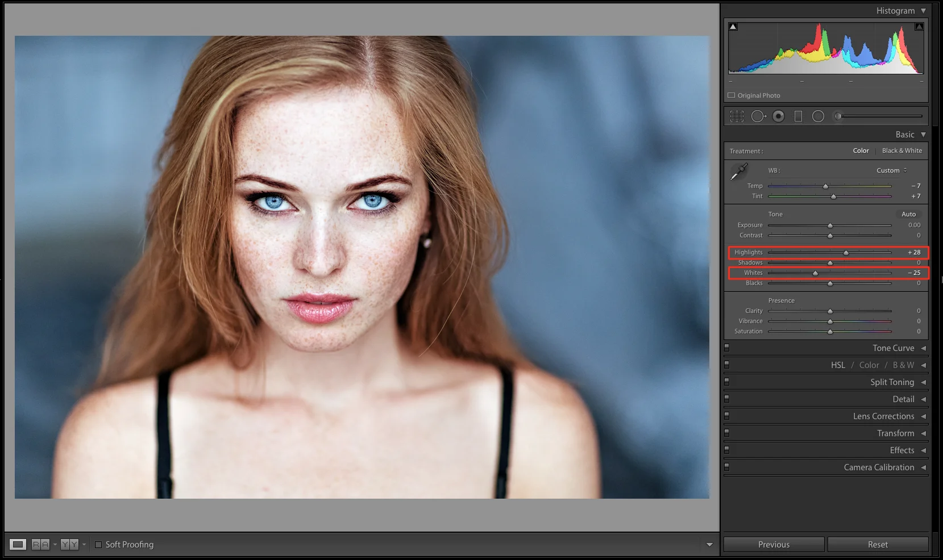Switch to Loupe view icon

[18, 545]
